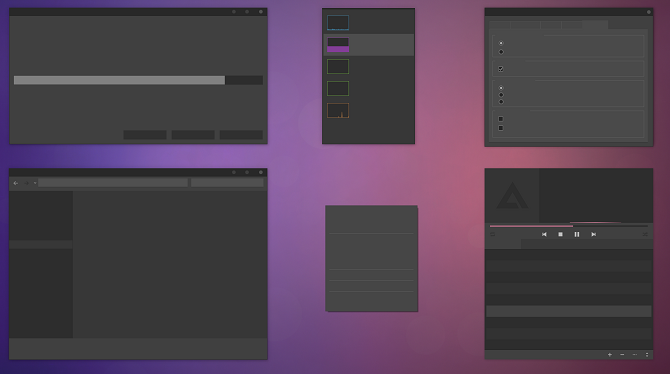Click the file manager address bar field
The width and height of the screenshot is (670, 374).
pyautogui.click(x=113, y=183)
